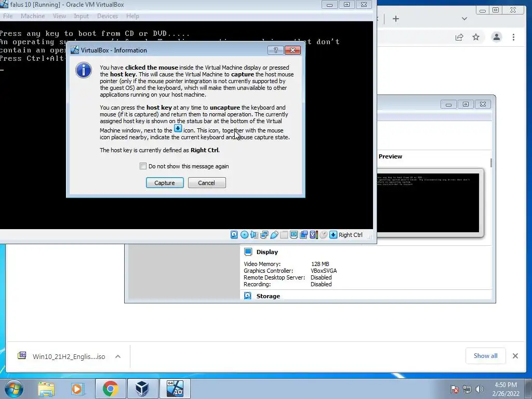Open Chrome's three-dot menu
Viewport: 532px width, 399px height.
coord(513,37)
